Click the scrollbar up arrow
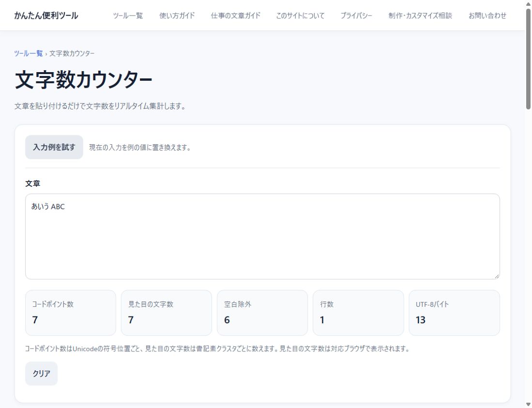 pyautogui.click(x=528, y=4)
